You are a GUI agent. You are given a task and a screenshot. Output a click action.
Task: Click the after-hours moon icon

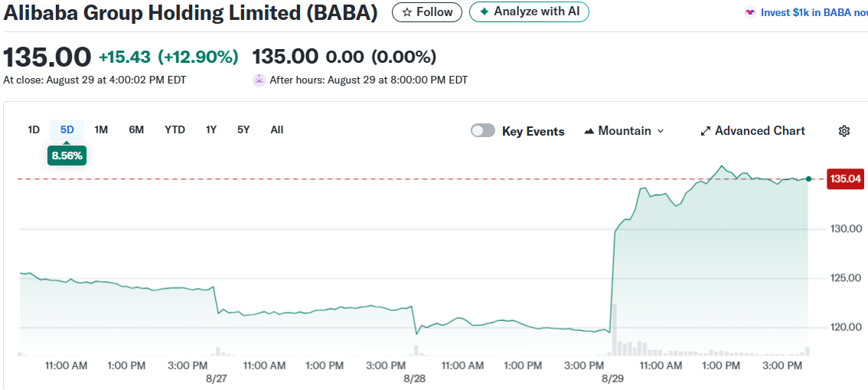pos(259,80)
